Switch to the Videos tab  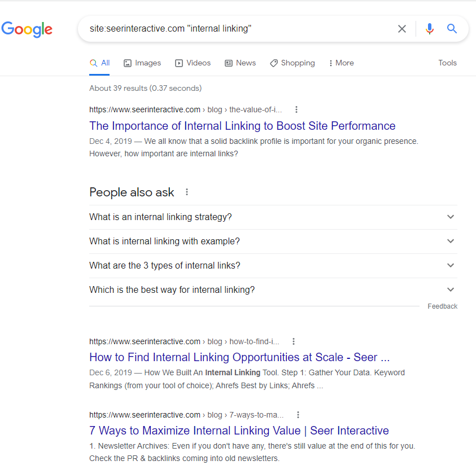pyautogui.click(x=193, y=63)
